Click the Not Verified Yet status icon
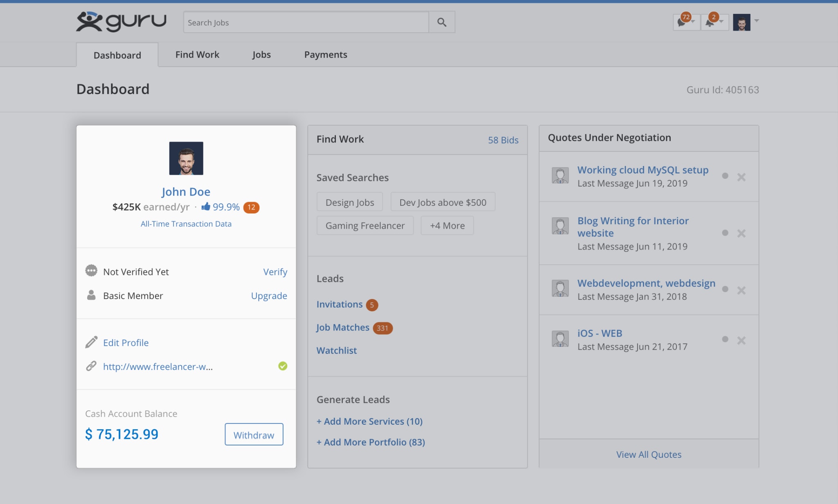This screenshot has height=504, width=838. point(91,271)
